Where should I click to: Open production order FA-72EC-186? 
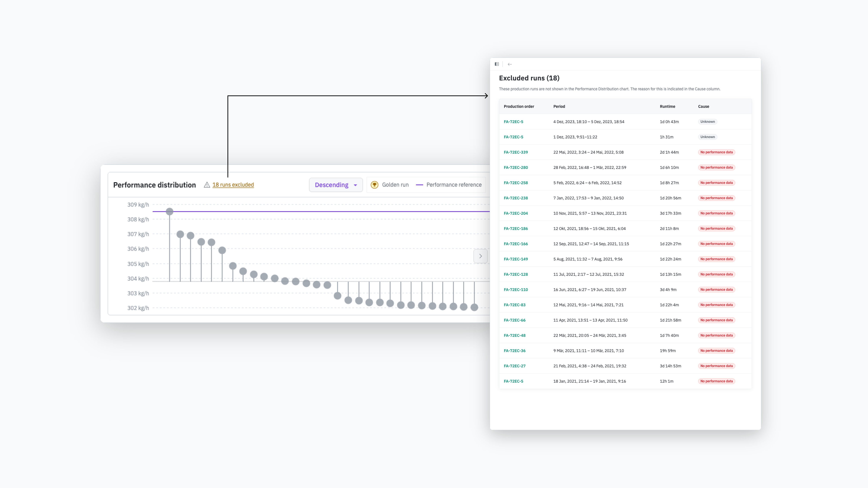coord(516,228)
